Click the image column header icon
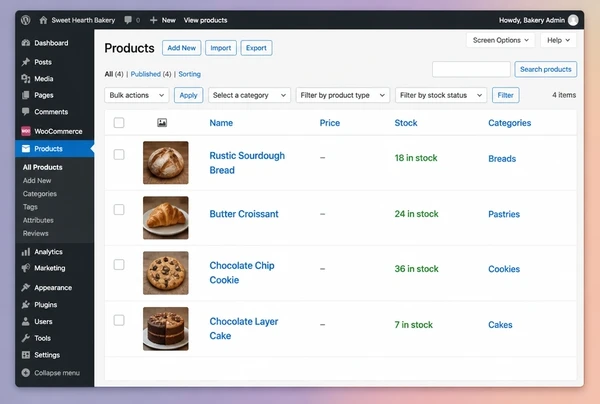 coord(162,123)
